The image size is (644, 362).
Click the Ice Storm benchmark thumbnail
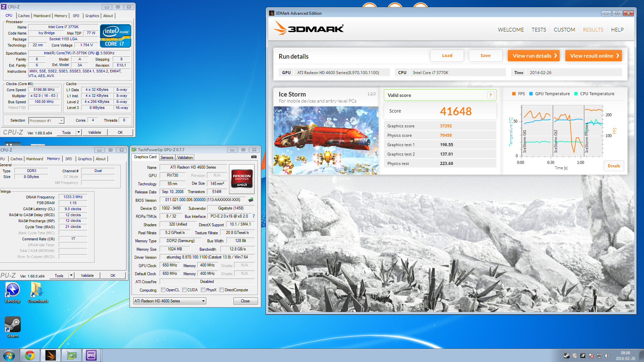pos(326,140)
